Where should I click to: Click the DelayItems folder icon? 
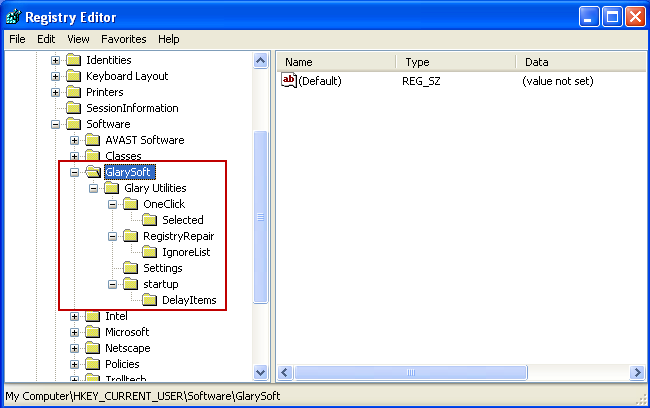tap(150, 300)
